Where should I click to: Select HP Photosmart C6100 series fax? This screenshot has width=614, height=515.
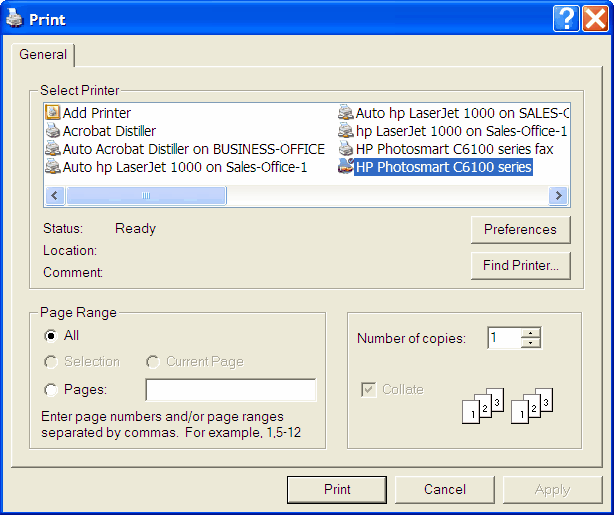tap(453, 149)
